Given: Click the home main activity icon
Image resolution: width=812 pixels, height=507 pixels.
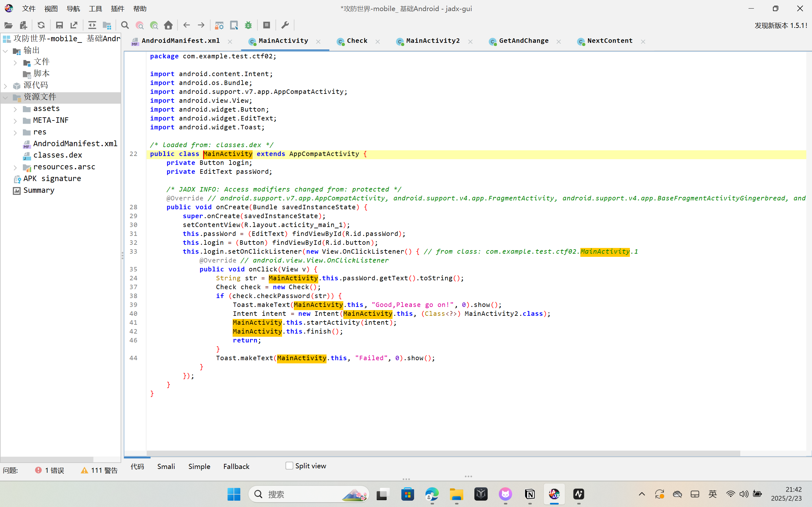Looking at the screenshot, I should (x=168, y=25).
